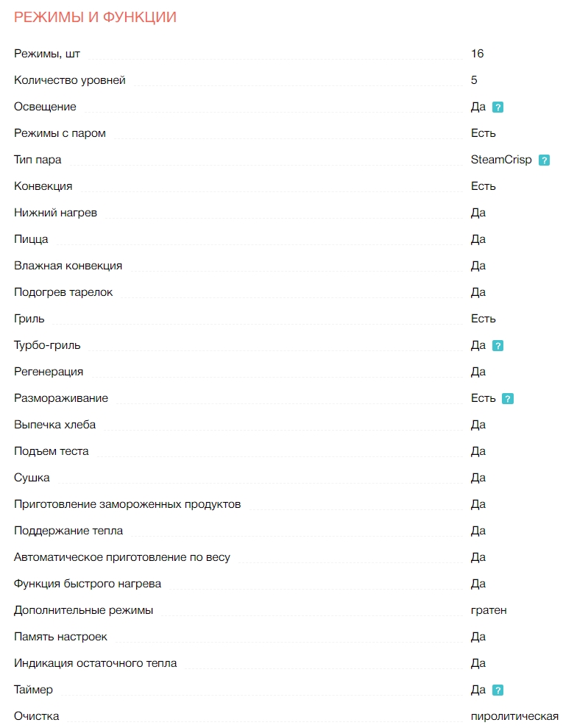Click the гратен additional modes value

(489, 610)
